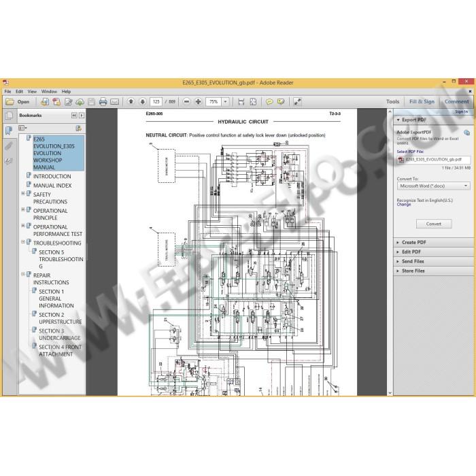Click the Zoom out minus button
The width and height of the screenshot is (476, 476).
(187, 102)
